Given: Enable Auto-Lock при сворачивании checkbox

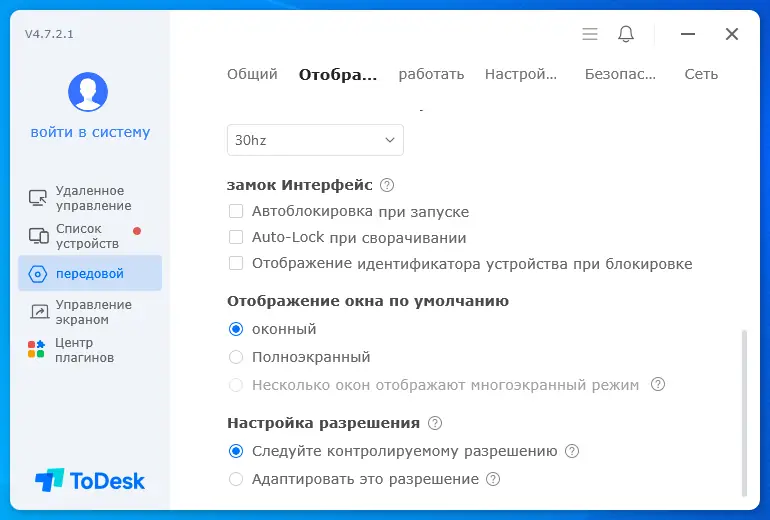Looking at the screenshot, I should 236,237.
